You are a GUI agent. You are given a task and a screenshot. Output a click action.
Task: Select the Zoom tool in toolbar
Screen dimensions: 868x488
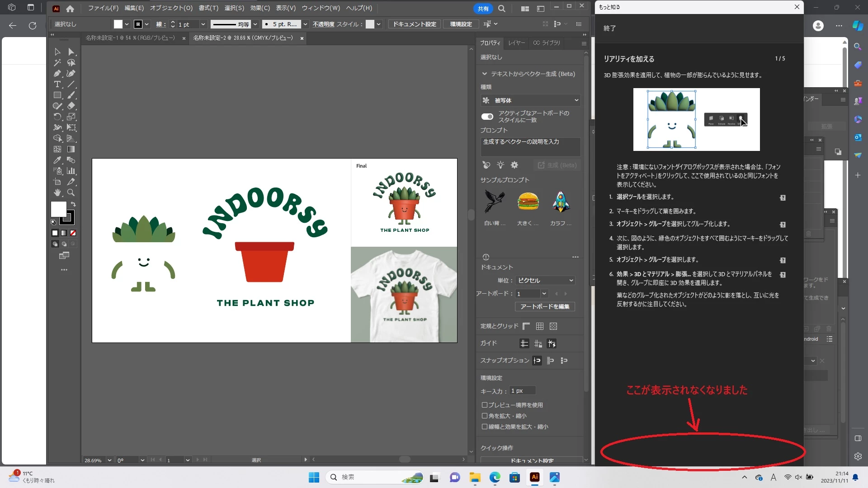click(71, 192)
